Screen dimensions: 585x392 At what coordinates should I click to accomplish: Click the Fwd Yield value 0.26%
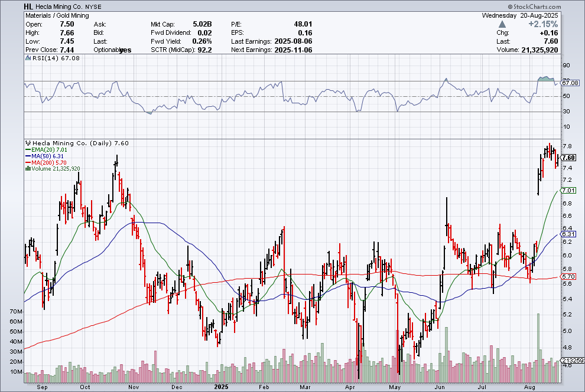point(202,41)
